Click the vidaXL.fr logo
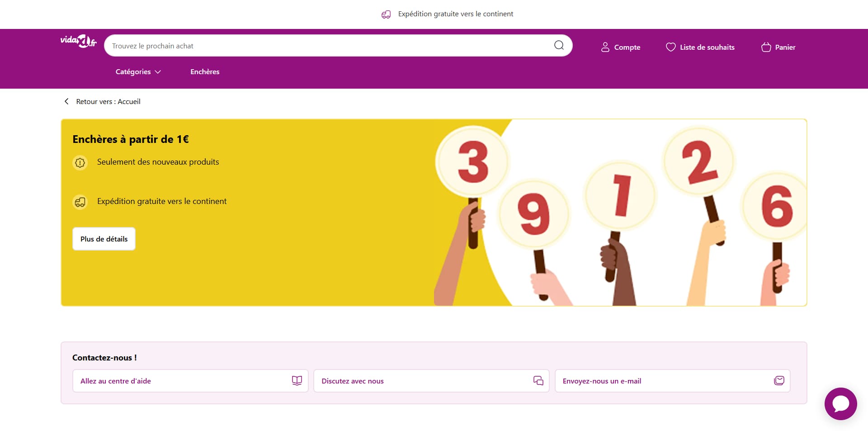This screenshot has width=868, height=431. pyautogui.click(x=78, y=41)
